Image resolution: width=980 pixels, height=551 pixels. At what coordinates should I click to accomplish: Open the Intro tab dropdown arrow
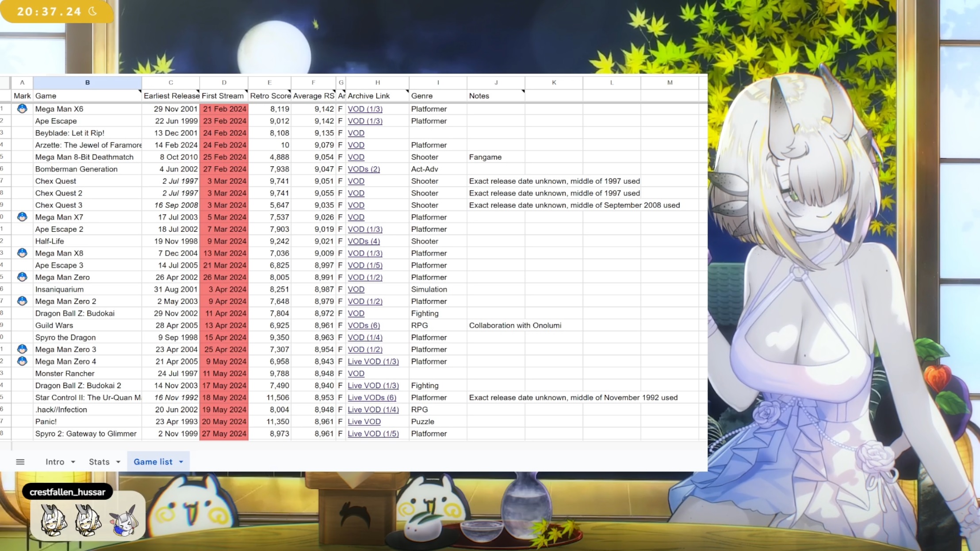click(73, 462)
